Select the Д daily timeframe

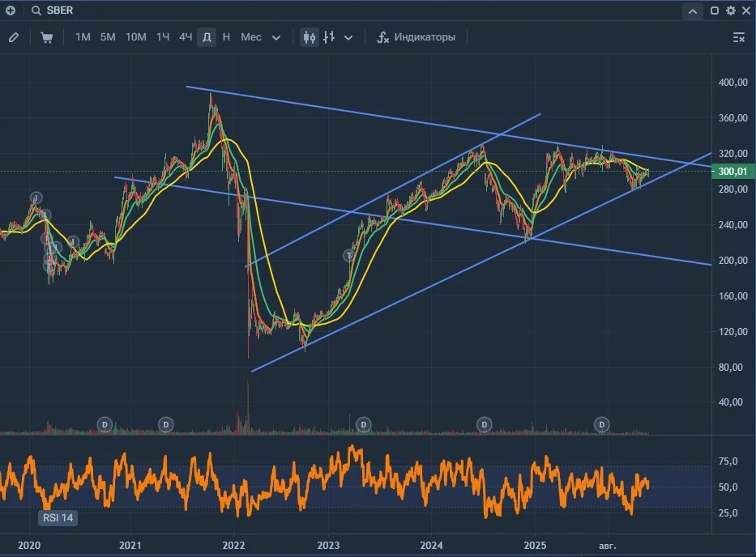click(x=207, y=37)
